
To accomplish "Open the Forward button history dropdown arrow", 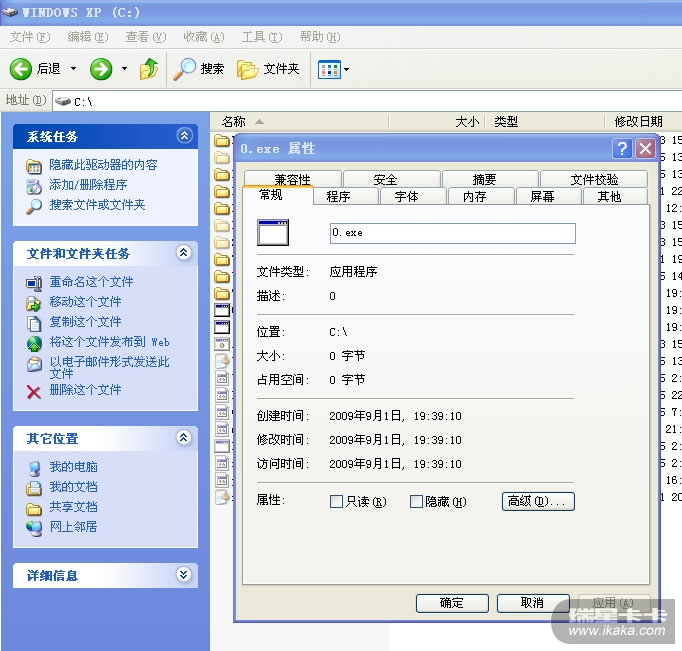I will point(124,69).
